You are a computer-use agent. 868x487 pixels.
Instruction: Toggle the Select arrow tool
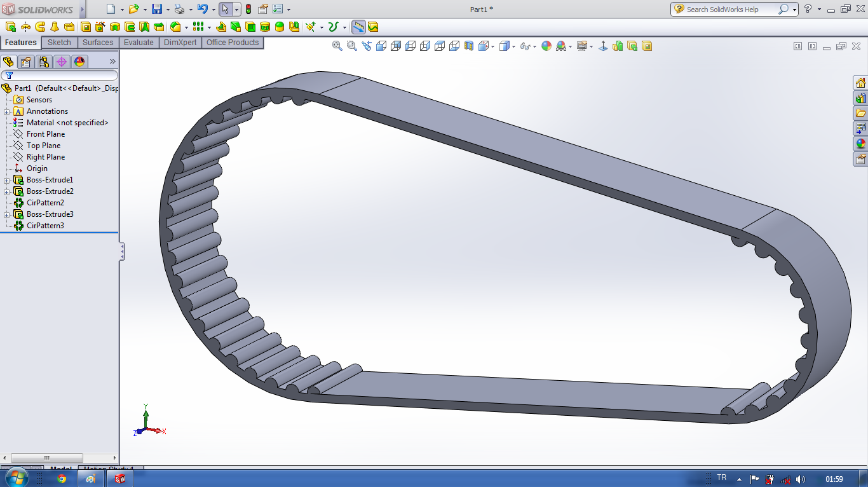(x=224, y=9)
